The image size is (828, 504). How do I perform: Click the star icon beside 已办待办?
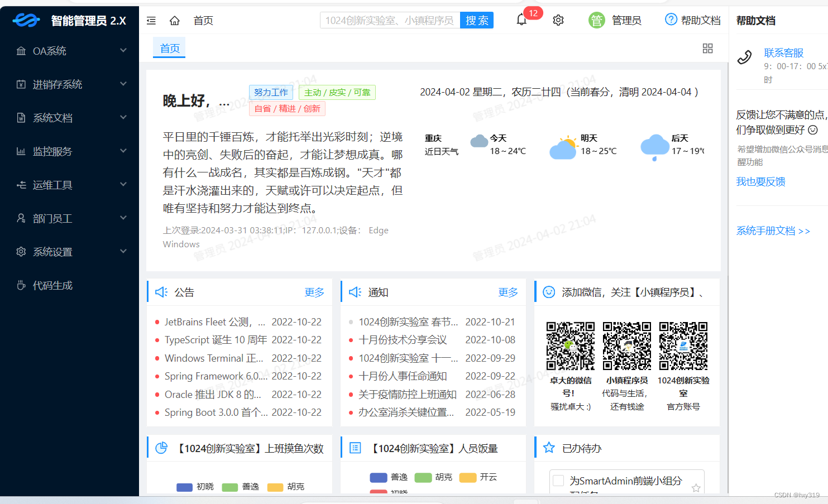point(549,448)
